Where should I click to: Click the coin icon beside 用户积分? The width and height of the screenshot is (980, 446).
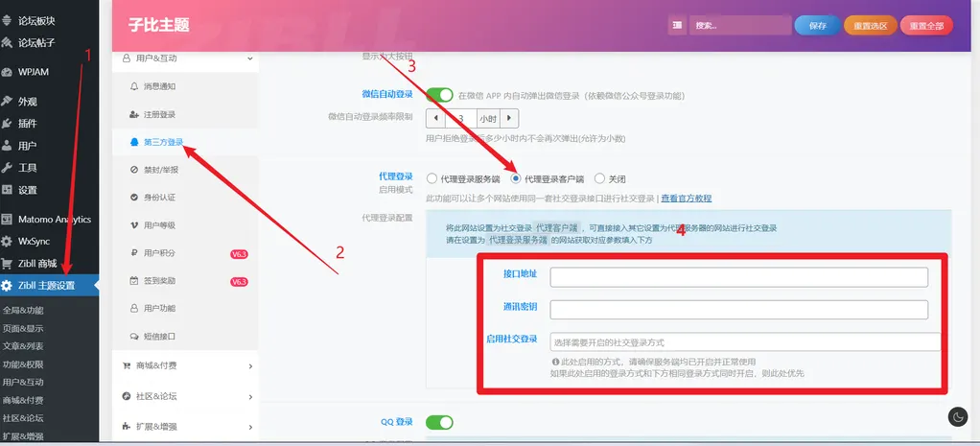coord(133,252)
